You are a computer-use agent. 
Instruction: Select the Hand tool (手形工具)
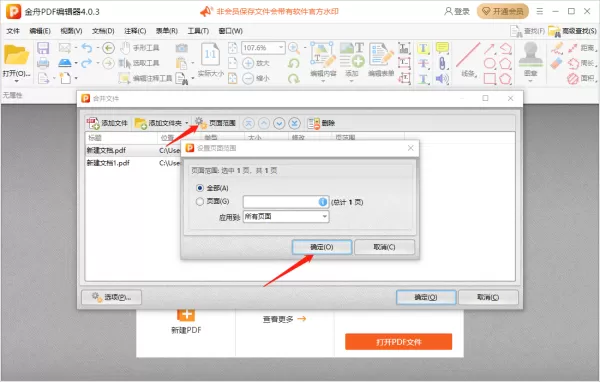(140, 48)
